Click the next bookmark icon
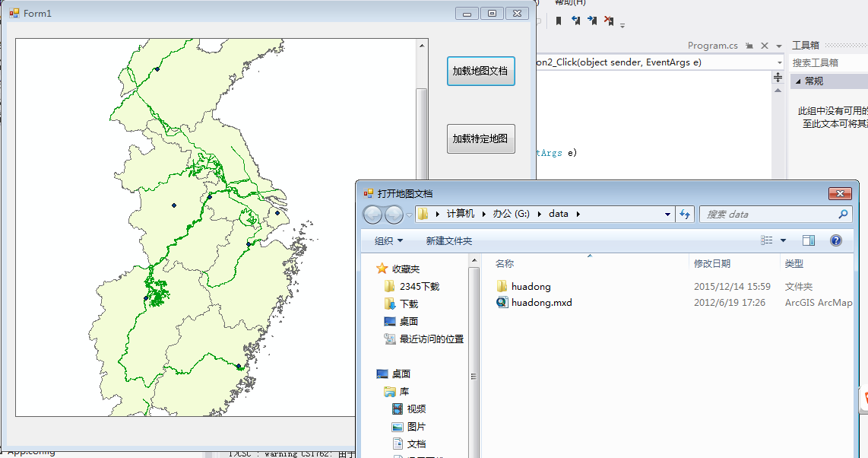Image resolution: width=868 pixels, height=458 pixels. pyautogui.click(x=592, y=21)
